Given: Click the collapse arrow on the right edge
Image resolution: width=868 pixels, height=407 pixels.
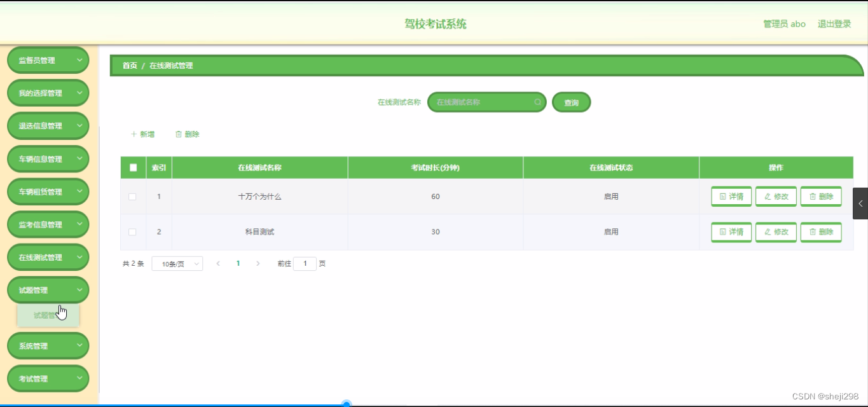Looking at the screenshot, I should [862, 203].
